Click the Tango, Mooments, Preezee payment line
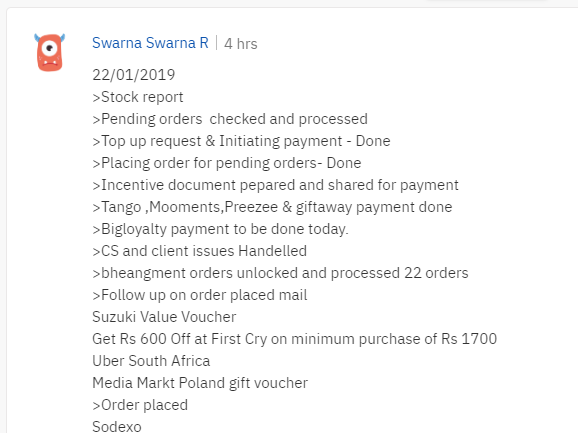The width and height of the screenshot is (578, 433). click(x=272, y=207)
